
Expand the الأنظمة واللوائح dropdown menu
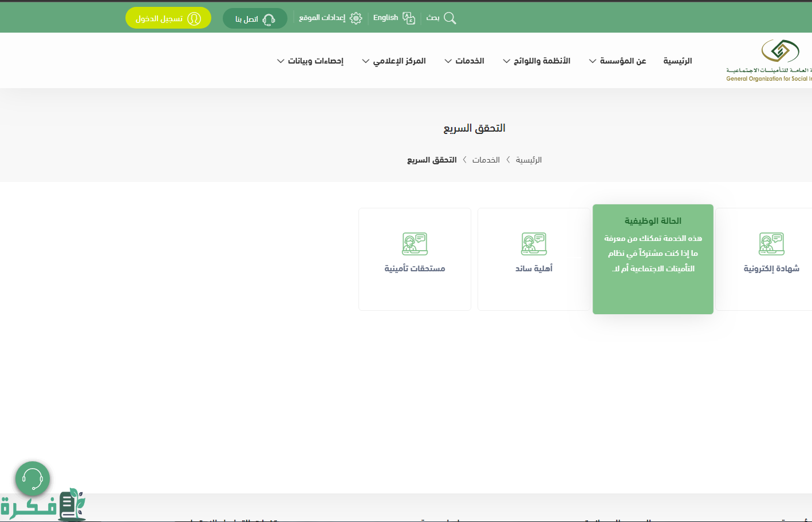(537, 61)
